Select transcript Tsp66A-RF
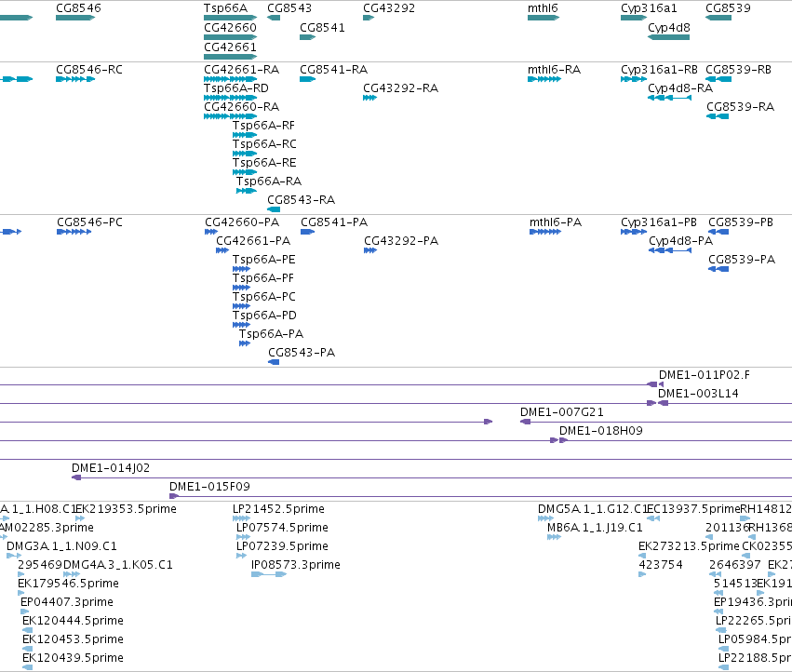The width and height of the screenshot is (792, 672). (x=245, y=135)
